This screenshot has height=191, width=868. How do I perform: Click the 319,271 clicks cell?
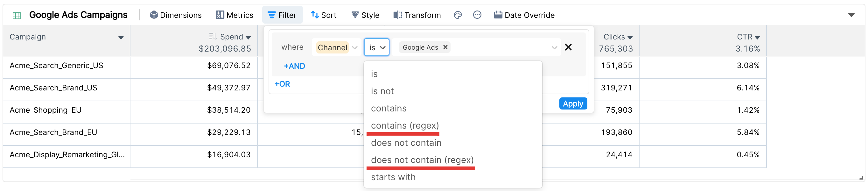coord(616,88)
